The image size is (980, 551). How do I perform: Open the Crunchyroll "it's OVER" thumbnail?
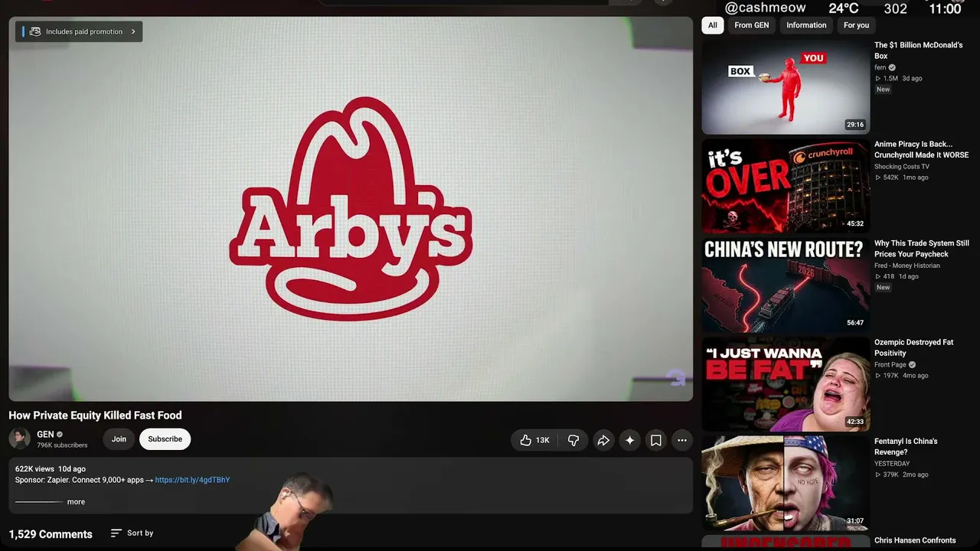click(x=786, y=186)
